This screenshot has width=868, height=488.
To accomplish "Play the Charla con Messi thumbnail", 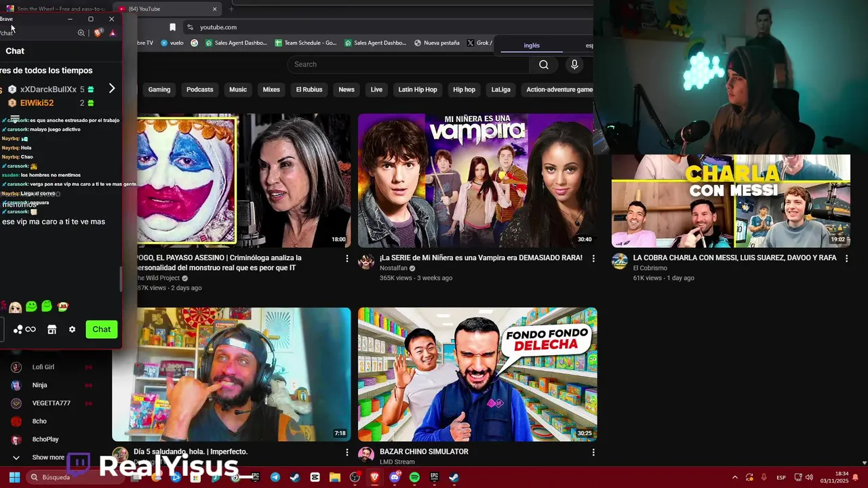I will (x=731, y=201).
